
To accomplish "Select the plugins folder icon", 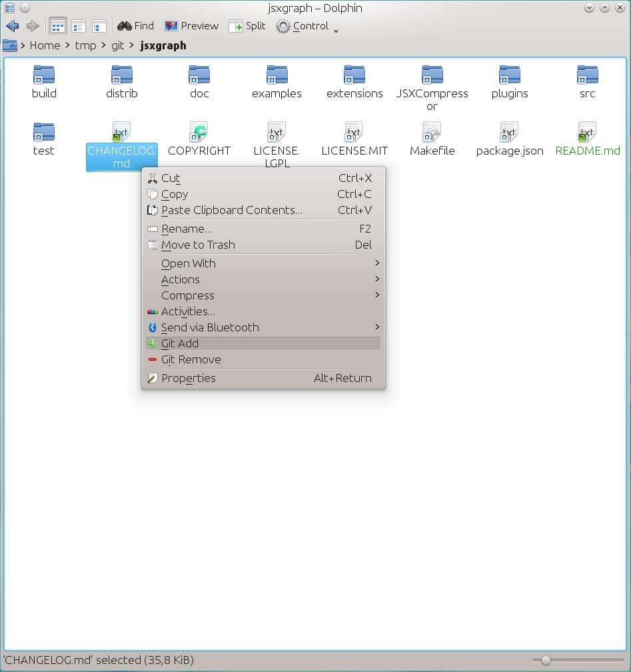I will coord(510,75).
